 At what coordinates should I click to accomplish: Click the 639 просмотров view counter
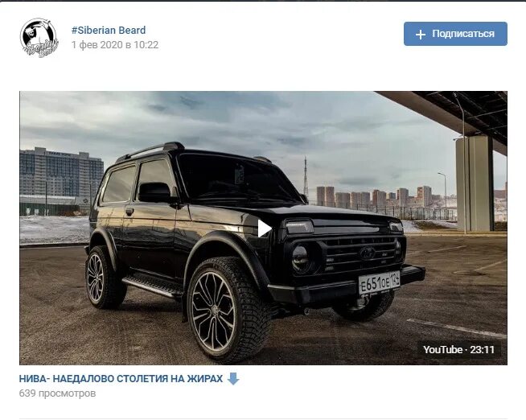(57, 393)
